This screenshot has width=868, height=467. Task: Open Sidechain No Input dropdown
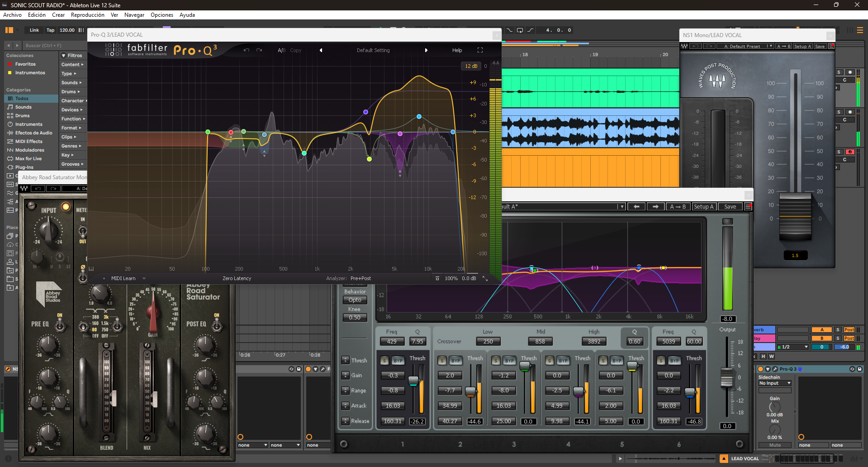[775, 383]
